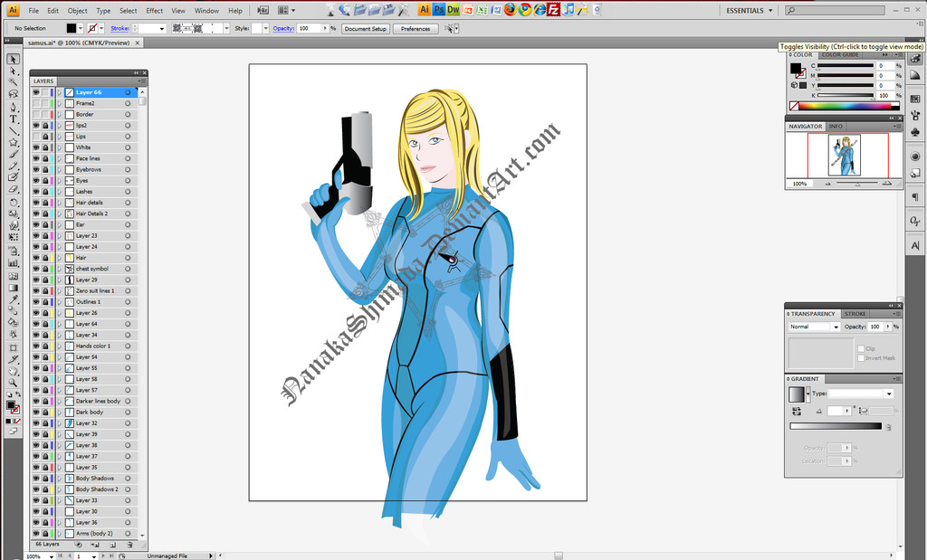This screenshot has height=560, width=927.
Task: Open the gradient Type dropdown
Action: pyautogui.click(x=861, y=394)
